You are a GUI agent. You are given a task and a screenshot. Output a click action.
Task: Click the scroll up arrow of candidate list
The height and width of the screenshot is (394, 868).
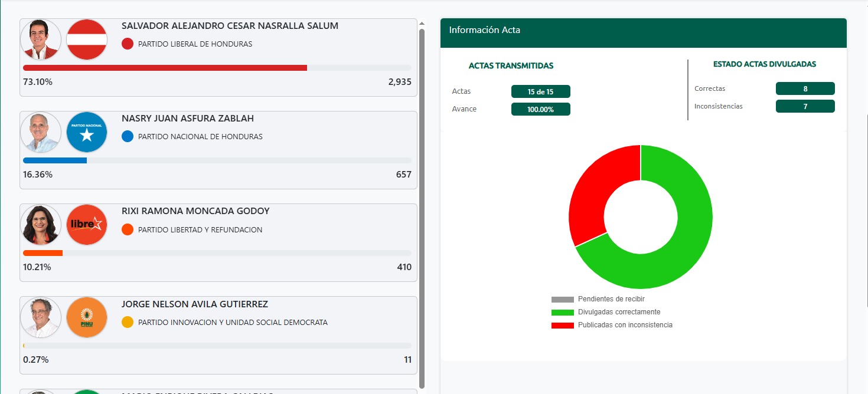pos(422,24)
